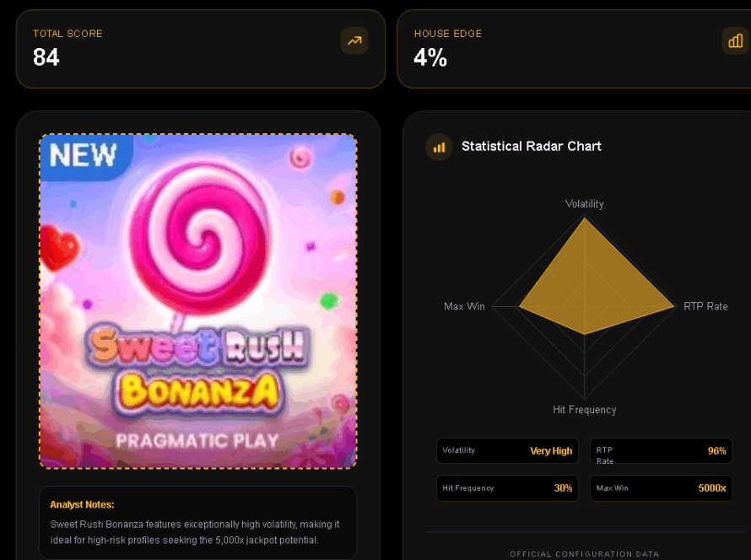This screenshot has height=560, width=751.
Task: Click the orange chart icon beside Statistical Radar Chart
Action: (439, 147)
